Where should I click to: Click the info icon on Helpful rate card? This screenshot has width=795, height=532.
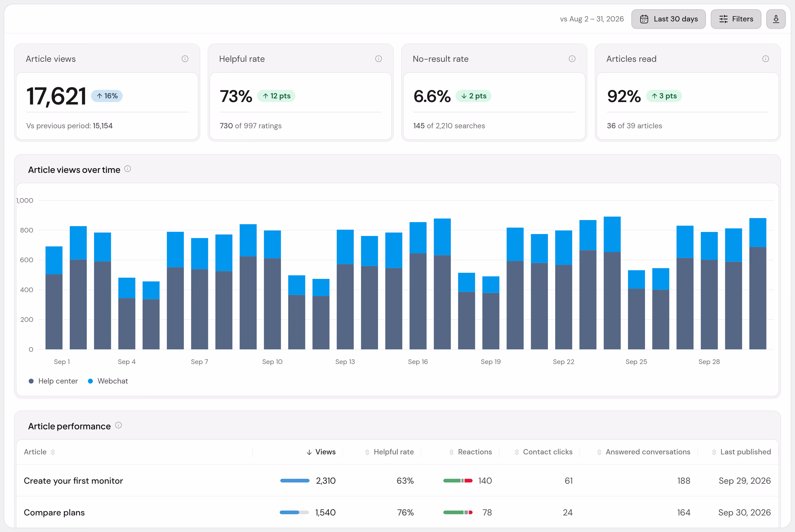(x=378, y=59)
